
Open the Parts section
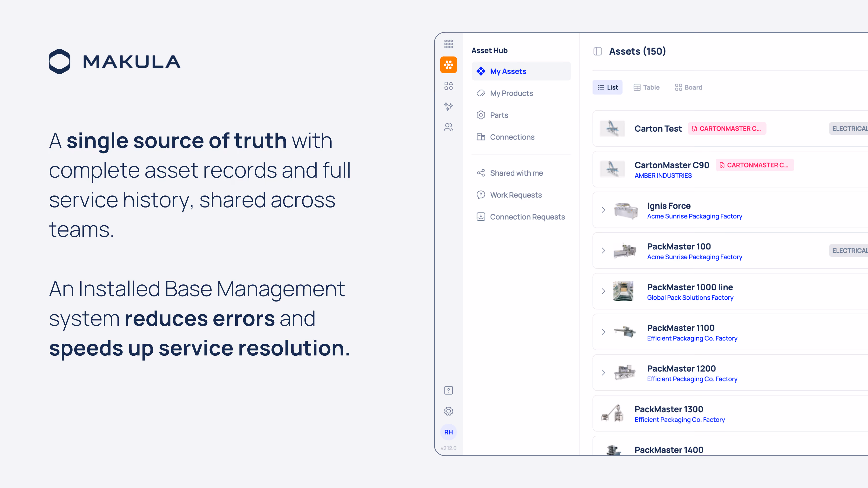point(521,115)
